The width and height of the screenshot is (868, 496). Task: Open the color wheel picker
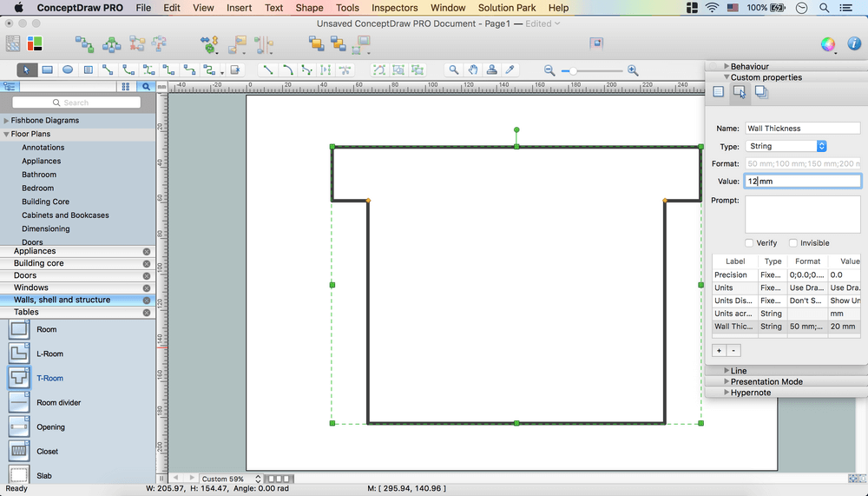(828, 44)
